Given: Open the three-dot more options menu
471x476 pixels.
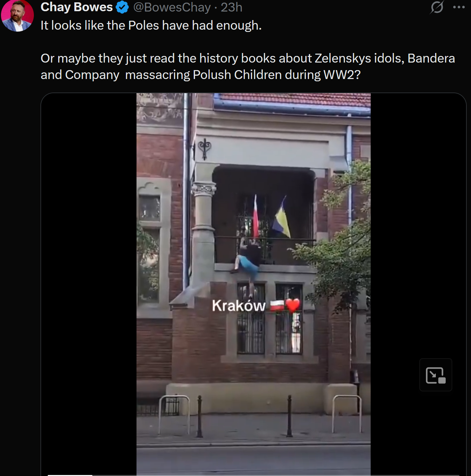Looking at the screenshot, I should pyautogui.click(x=459, y=7).
